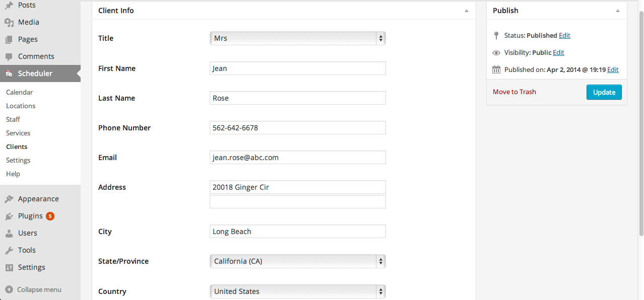Click the Posts pin icon

(x=9, y=5)
